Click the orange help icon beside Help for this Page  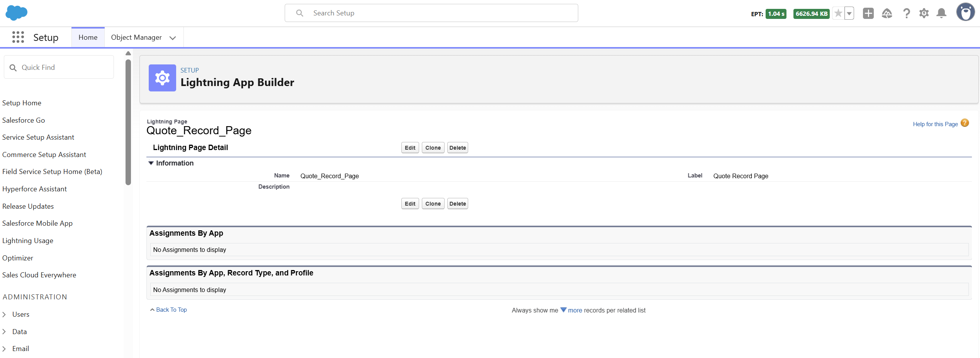(x=965, y=123)
